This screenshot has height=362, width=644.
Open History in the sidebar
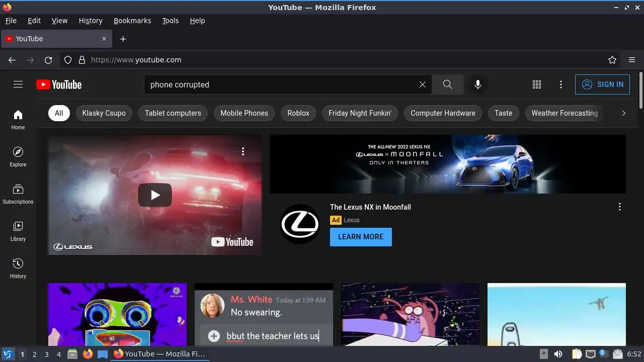pos(18,268)
